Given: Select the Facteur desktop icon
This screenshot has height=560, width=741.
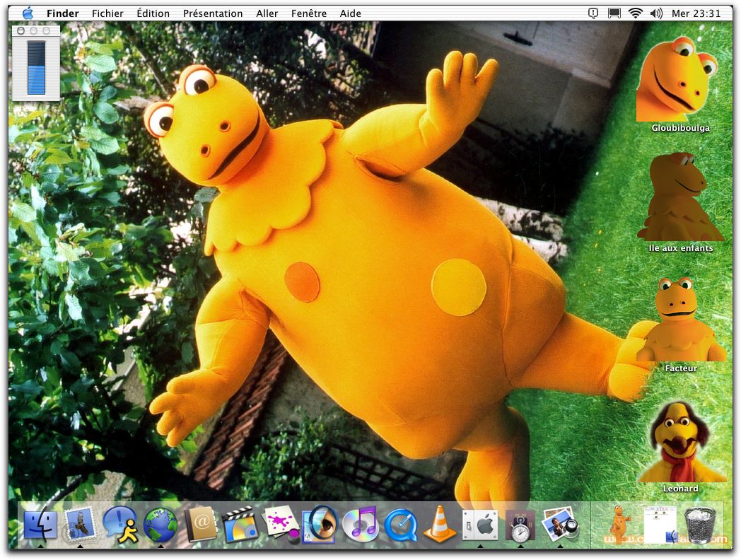Looking at the screenshot, I should pos(680,319).
